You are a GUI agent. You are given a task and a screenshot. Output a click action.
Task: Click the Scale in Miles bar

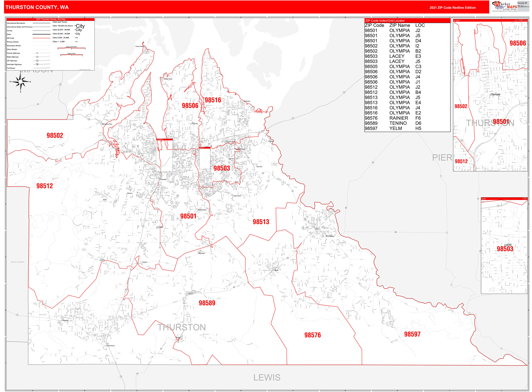72,55
